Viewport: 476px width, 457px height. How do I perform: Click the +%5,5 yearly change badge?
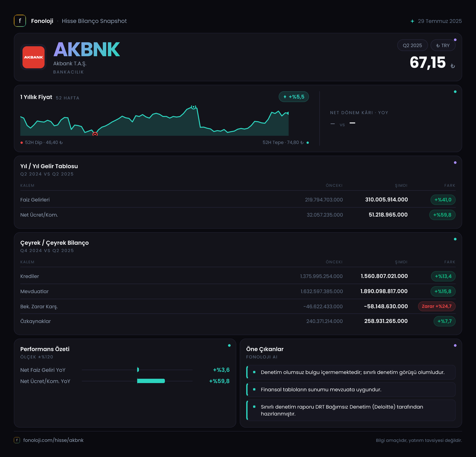pyautogui.click(x=294, y=97)
